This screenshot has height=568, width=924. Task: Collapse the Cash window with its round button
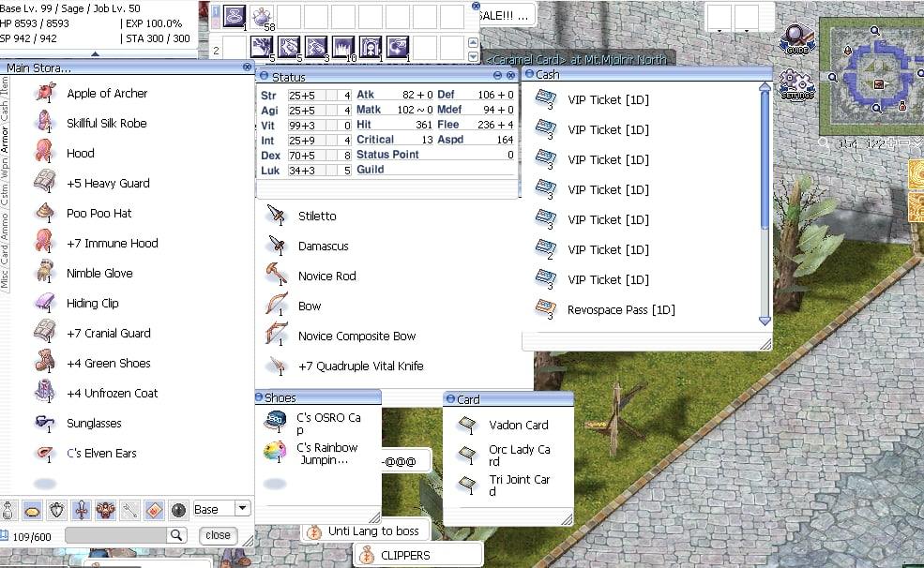click(529, 73)
